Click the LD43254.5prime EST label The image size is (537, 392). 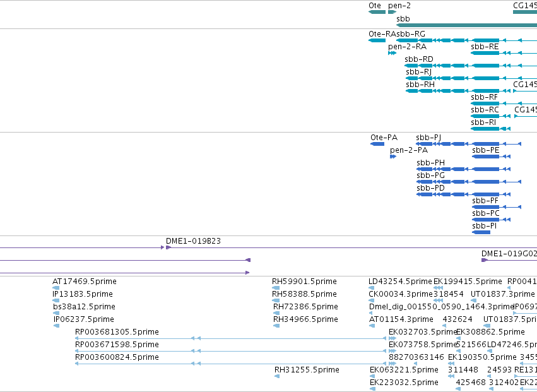(x=401, y=282)
